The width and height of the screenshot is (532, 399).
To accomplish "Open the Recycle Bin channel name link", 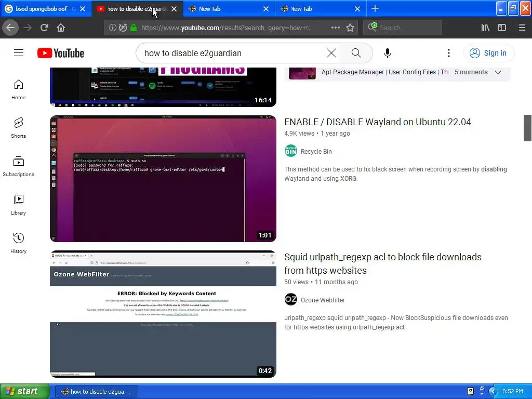I will point(316,151).
